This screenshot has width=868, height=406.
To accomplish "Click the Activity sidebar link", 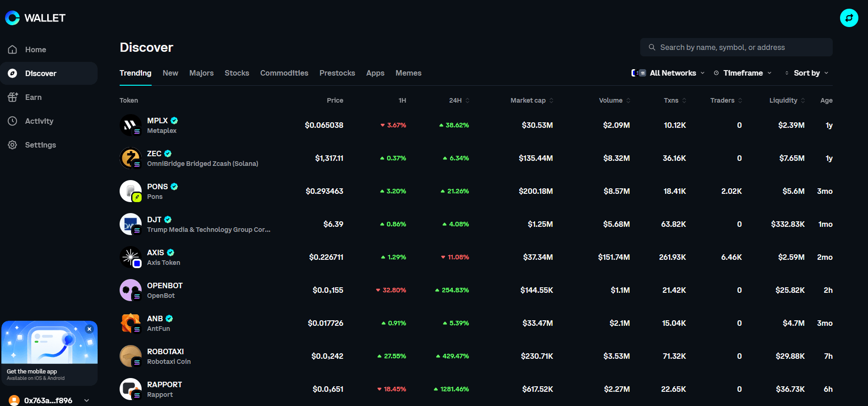I will click(x=49, y=121).
